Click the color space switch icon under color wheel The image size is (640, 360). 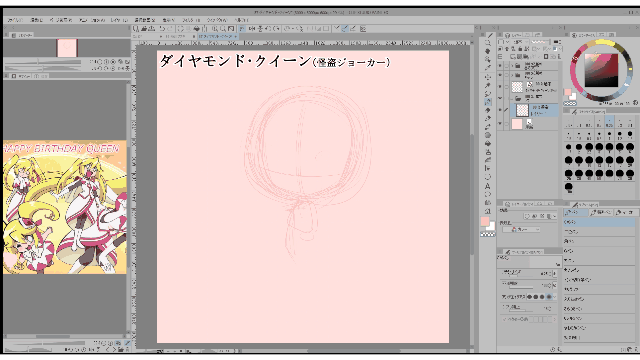coord(636,103)
